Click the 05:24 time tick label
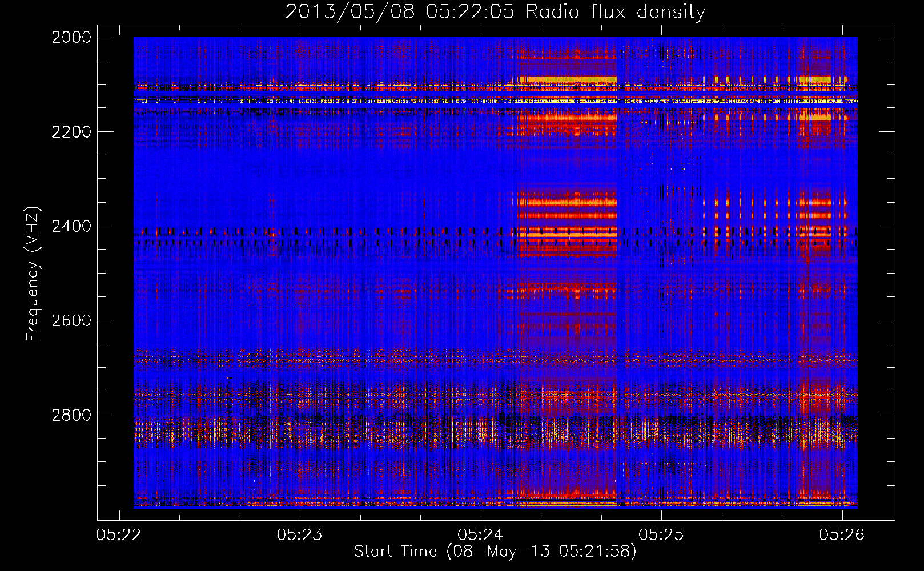This screenshot has width=924, height=571. [480, 534]
